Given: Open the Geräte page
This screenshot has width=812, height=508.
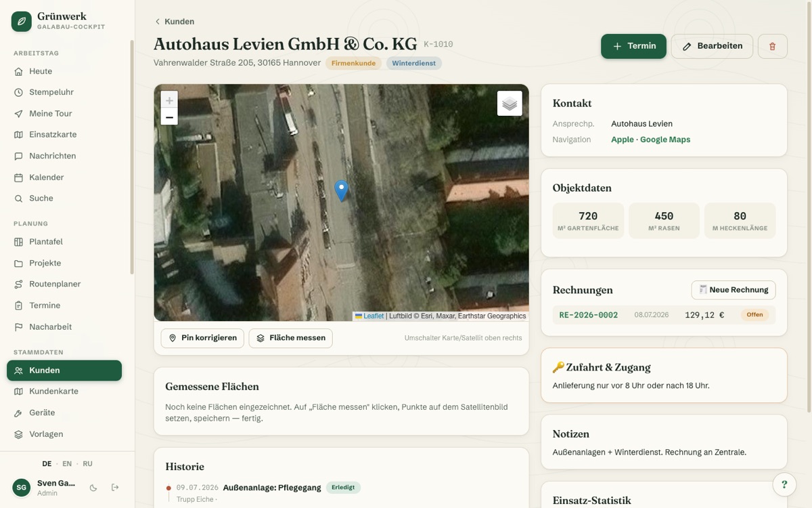Looking at the screenshot, I should point(64,412).
